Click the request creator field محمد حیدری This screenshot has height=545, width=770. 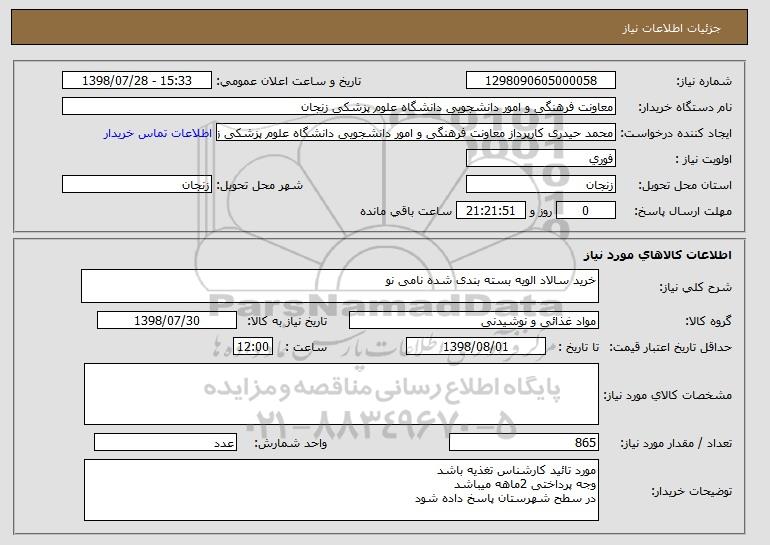(416, 133)
